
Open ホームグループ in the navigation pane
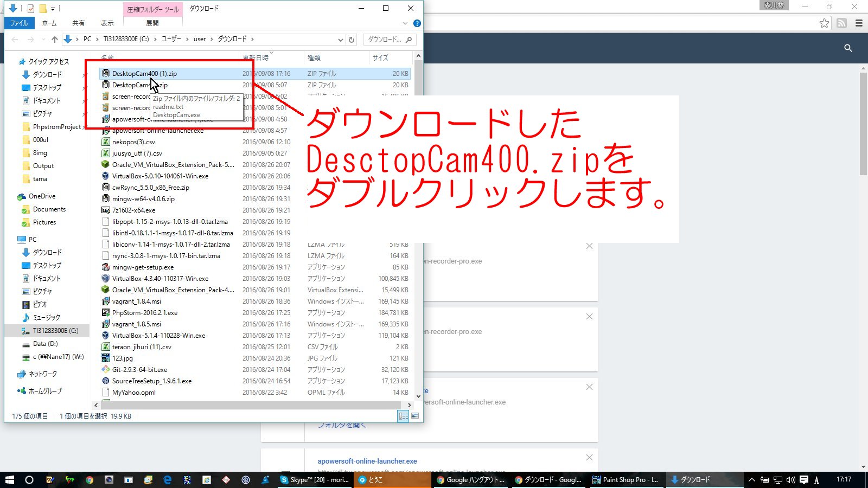45,391
